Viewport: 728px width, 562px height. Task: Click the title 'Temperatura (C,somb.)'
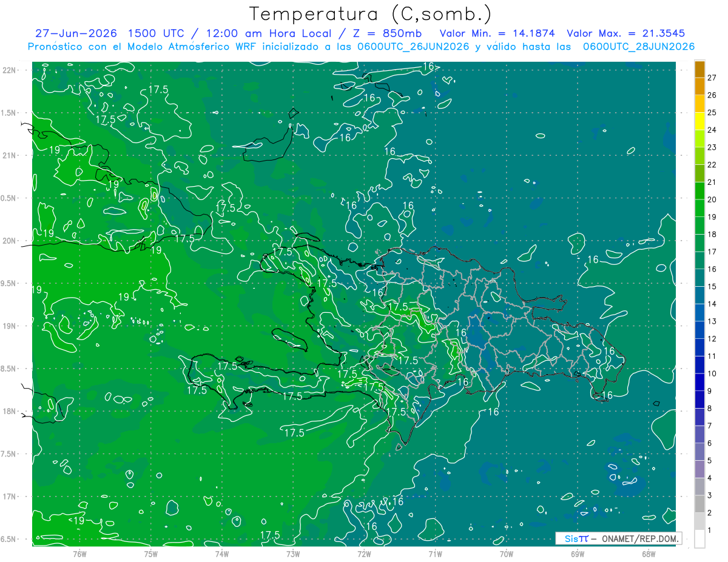pyautogui.click(x=371, y=14)
